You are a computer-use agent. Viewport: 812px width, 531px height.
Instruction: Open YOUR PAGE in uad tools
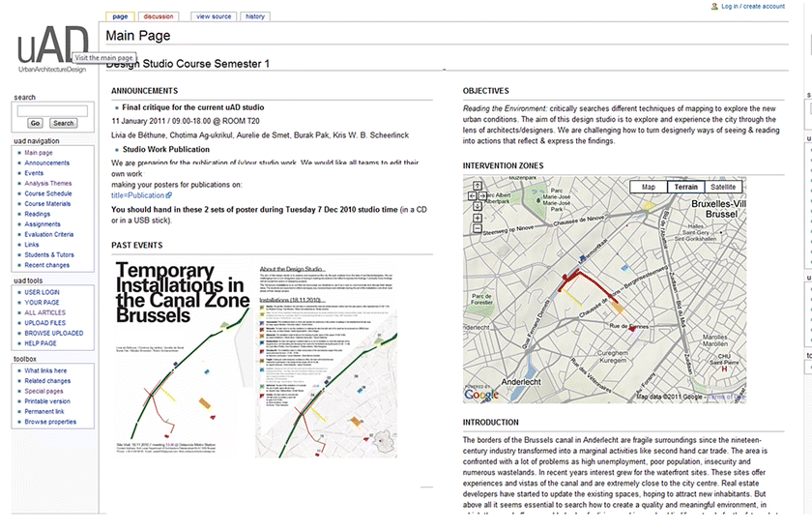tap(42, 303)
